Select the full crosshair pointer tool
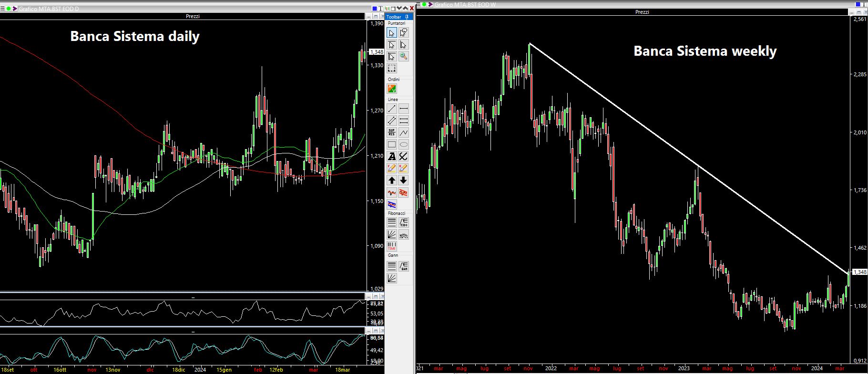Viewport: 868px width, 374px height. pyautogui.click(x=391, y=56)
